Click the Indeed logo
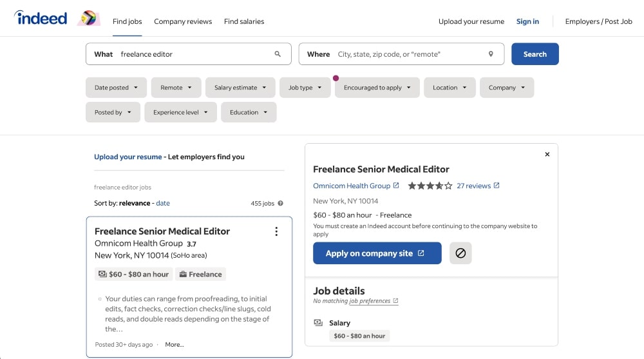The image size is (644, 359). pyautogui.click(x=41, y=18)
